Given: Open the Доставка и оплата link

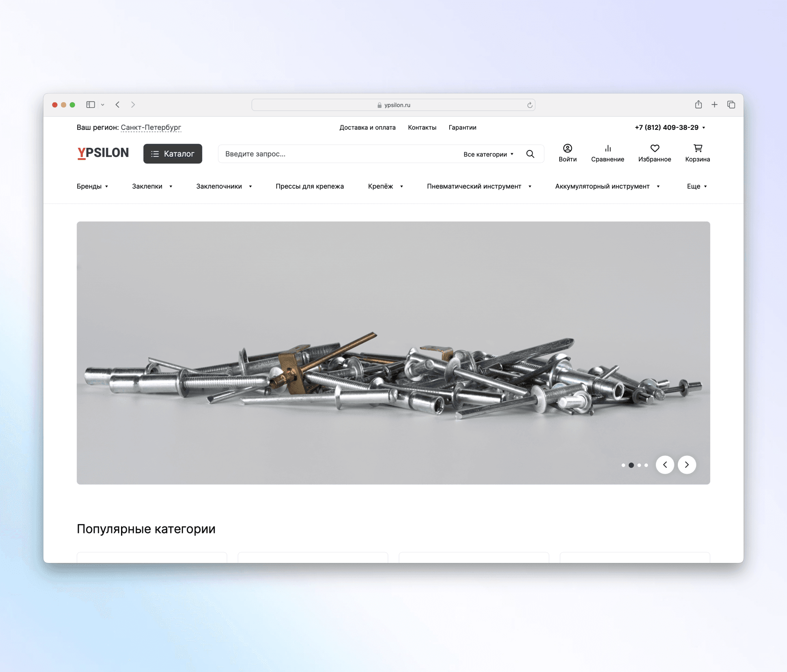Looking at the screenshot, I should 367,127.
